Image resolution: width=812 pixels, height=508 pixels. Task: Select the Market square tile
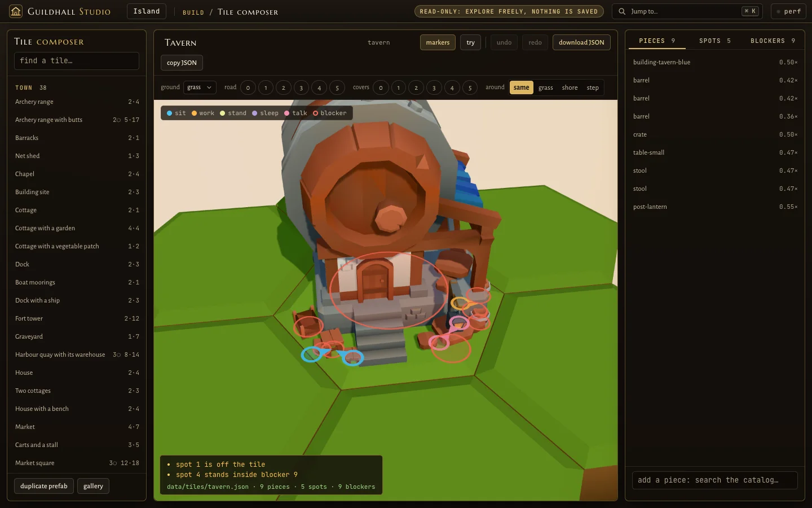[77, 463]
